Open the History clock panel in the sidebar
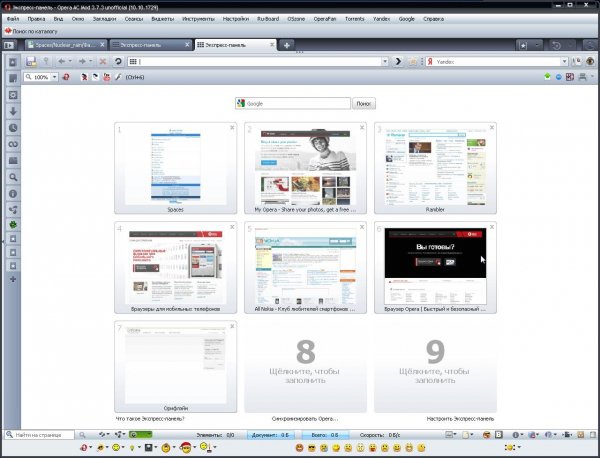This screenshot has height=458, width=600. pos(13,128)
